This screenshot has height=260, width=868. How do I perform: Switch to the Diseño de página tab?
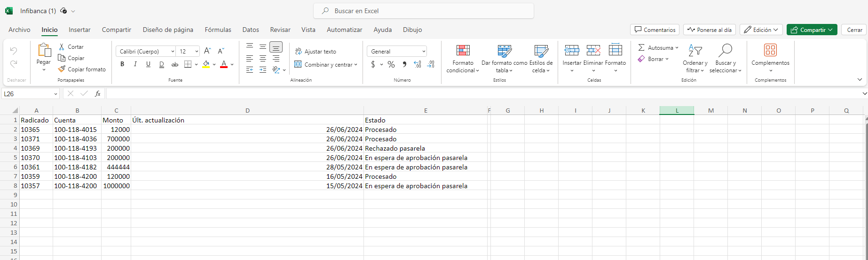click(168, 30)
